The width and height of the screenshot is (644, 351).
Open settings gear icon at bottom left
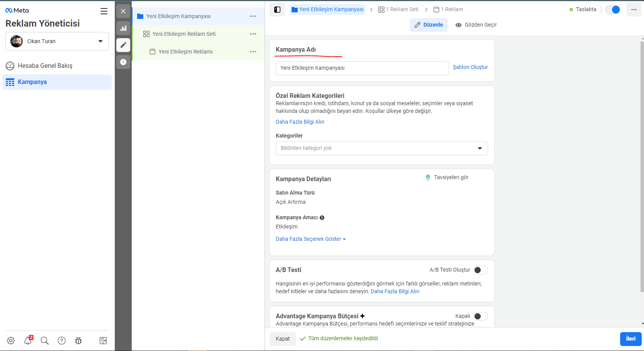(x=11, y=341)
